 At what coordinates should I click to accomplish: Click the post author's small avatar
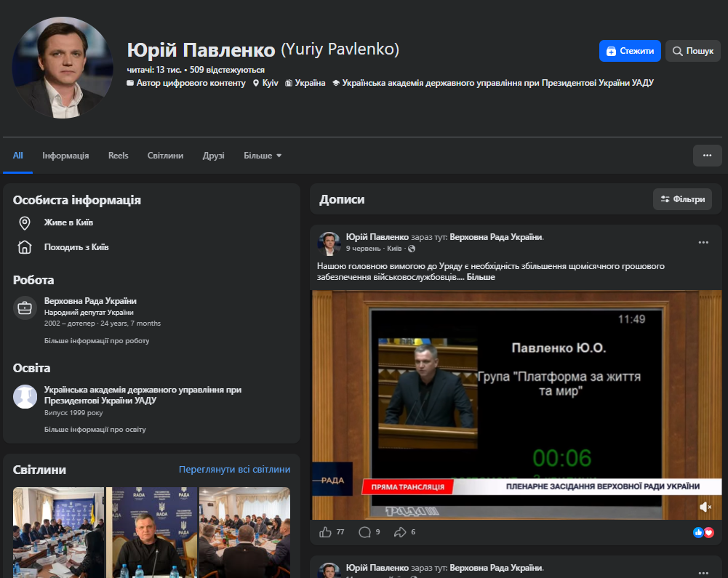(x=329, y=244)
